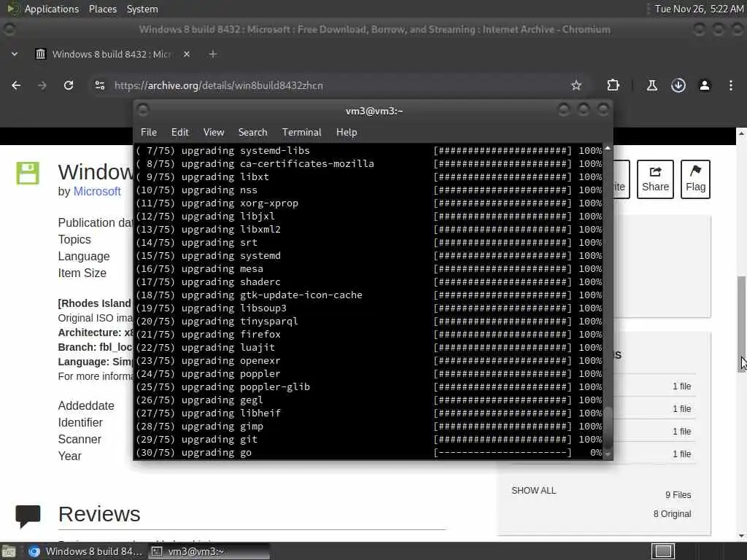Open the Microsoft author link
Screen dimensions: 747x560
coord(97,192)
